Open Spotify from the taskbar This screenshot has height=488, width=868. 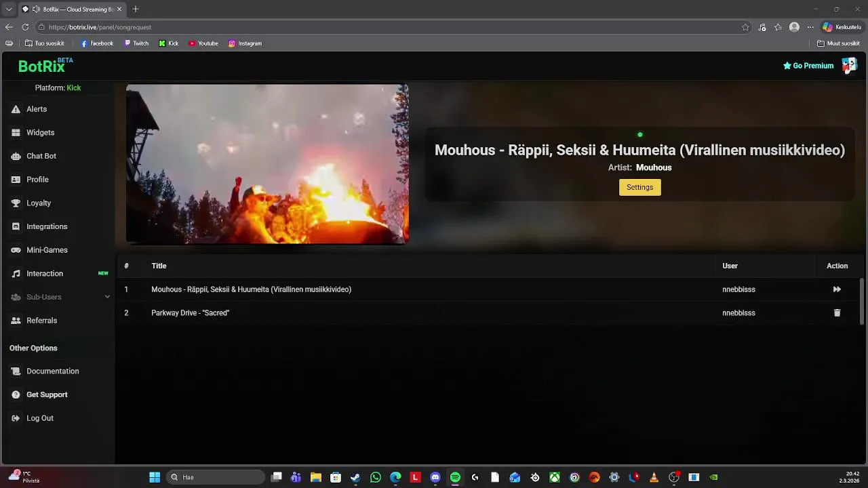click(455, 477)
